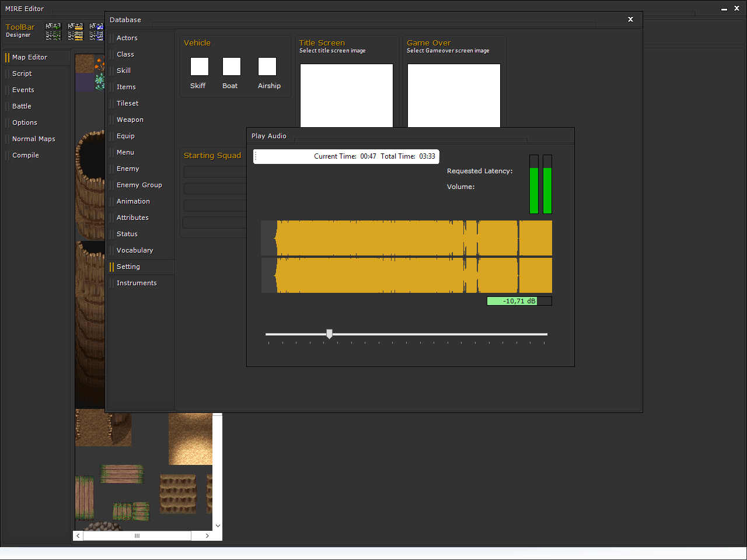The image size is (747, 560).
Task: Open the Tileset database section
Action: pos(141,103)
